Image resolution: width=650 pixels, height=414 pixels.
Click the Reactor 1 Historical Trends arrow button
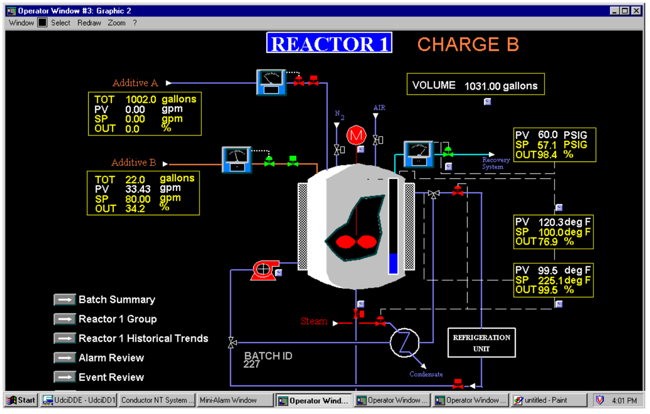pyautogui.click(x=65, y=339)
